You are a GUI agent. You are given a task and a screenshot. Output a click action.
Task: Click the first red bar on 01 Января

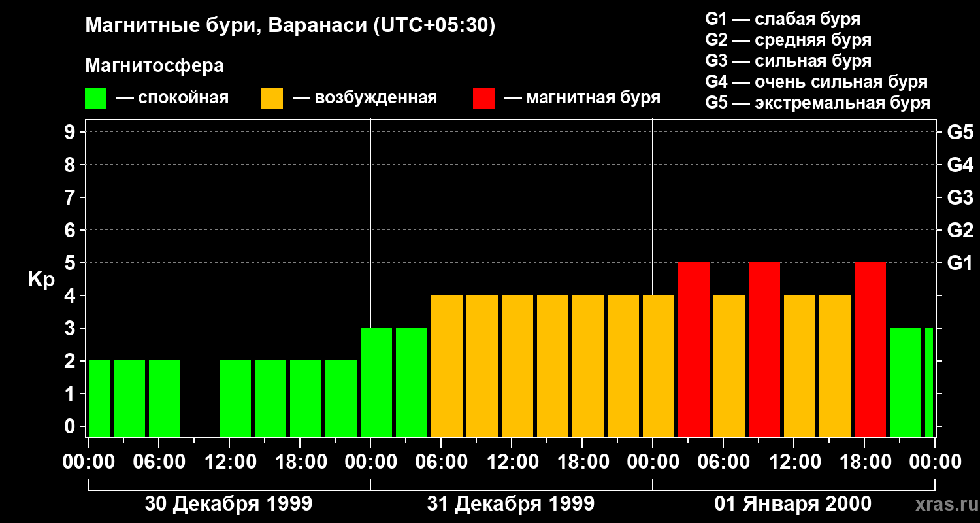(x=694, y=350)
